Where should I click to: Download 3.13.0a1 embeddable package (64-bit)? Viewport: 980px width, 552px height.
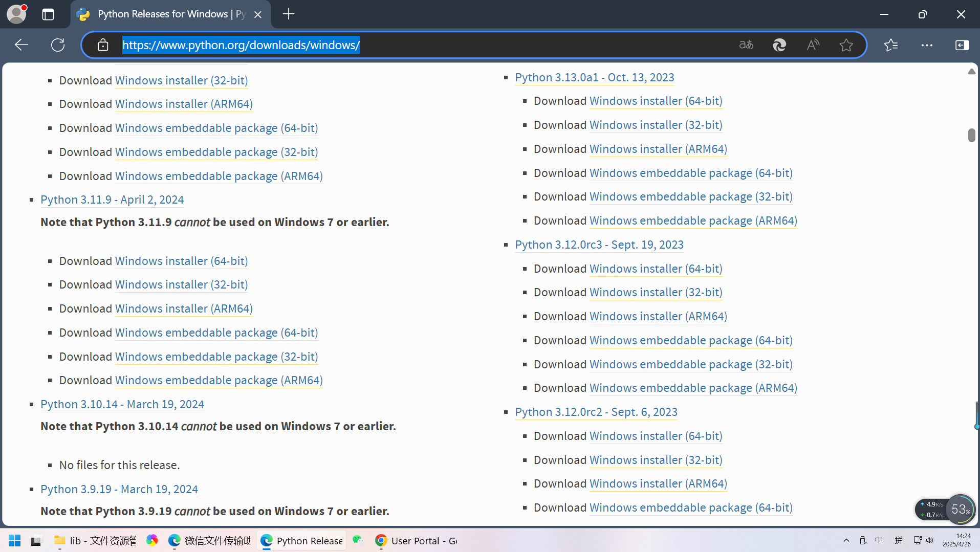click(691, 173)
